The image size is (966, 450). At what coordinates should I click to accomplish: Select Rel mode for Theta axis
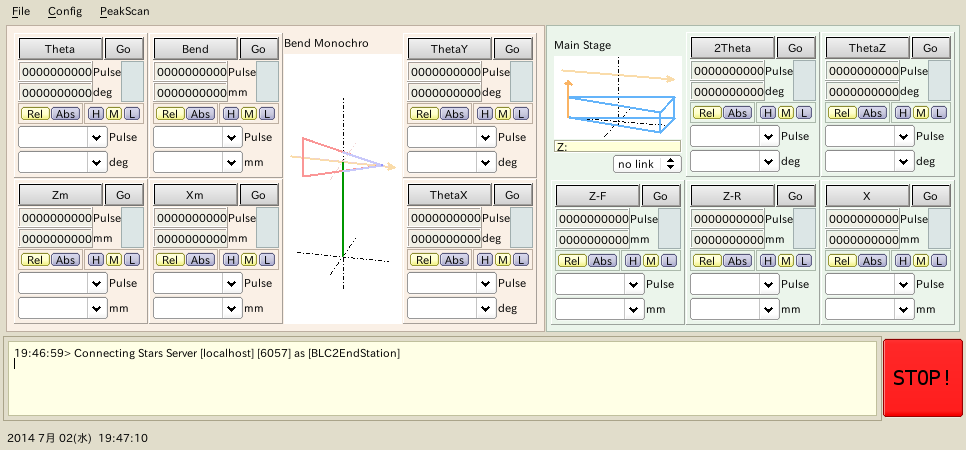tap(34, 113)
